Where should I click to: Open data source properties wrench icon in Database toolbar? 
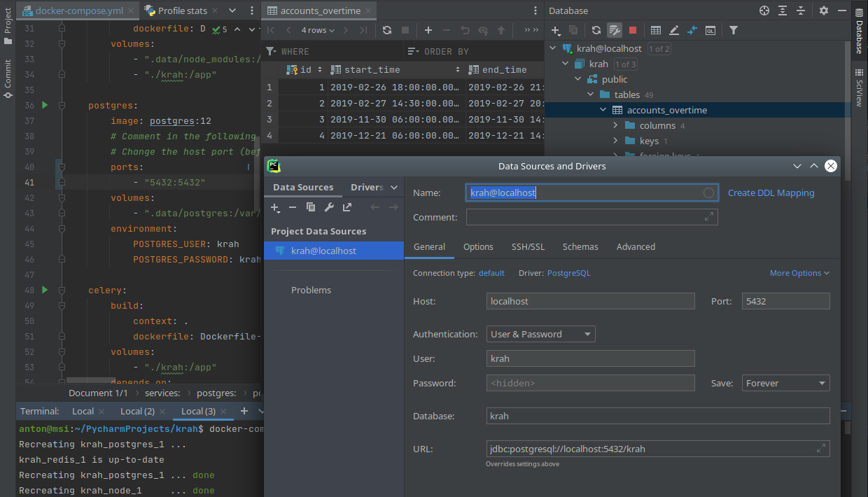click(x=614, y=30)
